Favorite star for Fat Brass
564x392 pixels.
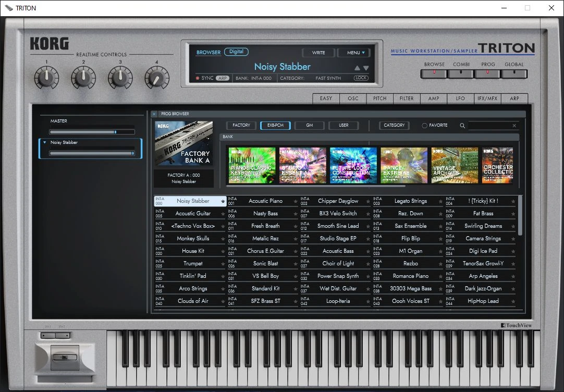[513, 214]
